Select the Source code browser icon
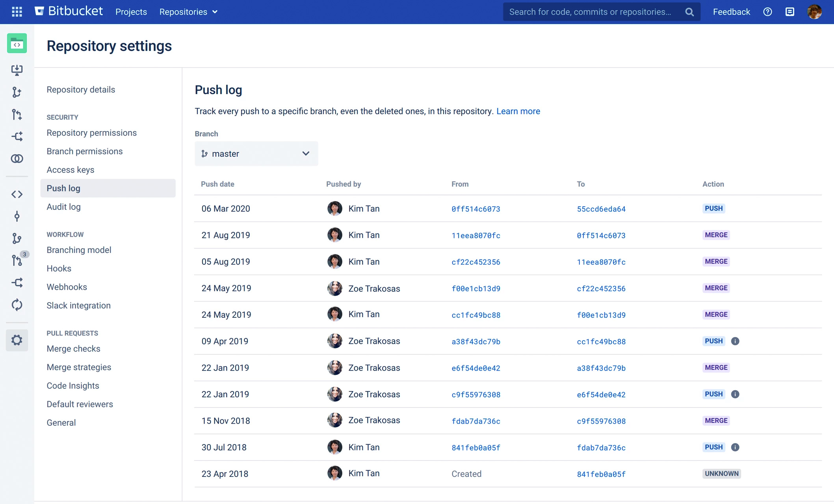This screenshot has width=834, height=504. (x=17, y=194)
